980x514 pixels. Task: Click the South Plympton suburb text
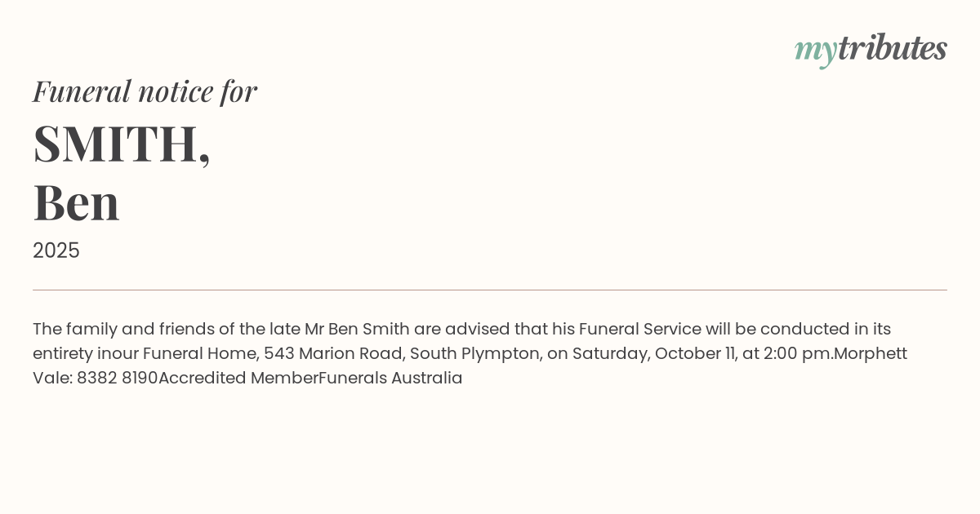click(x=474, y=353)
